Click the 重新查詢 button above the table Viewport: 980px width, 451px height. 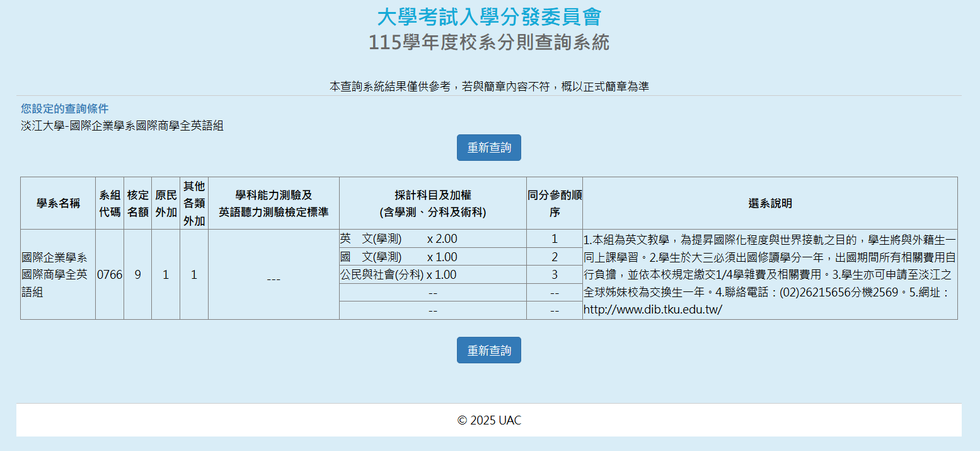click(x=488, y=148)
